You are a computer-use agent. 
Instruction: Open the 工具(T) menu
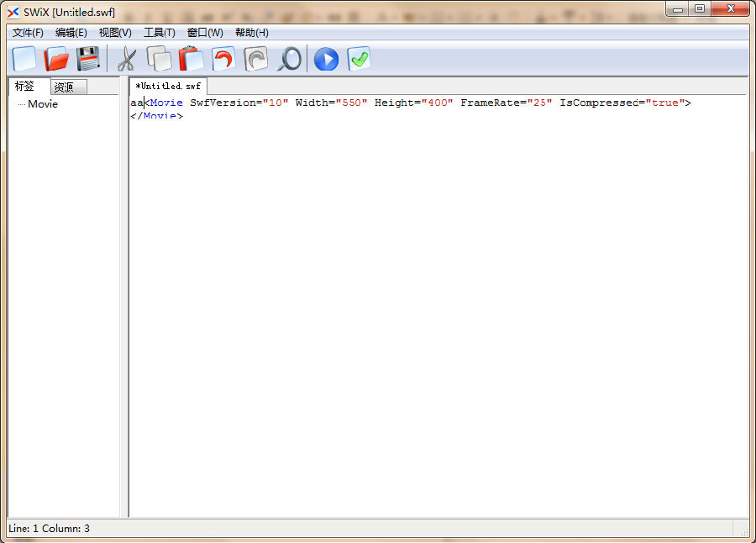[x=159, y=33]
